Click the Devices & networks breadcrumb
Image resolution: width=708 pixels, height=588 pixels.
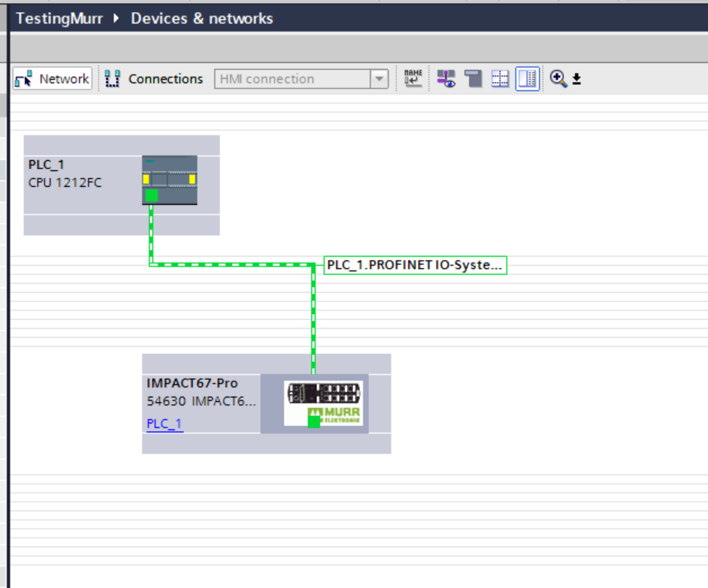click(202, 19)
